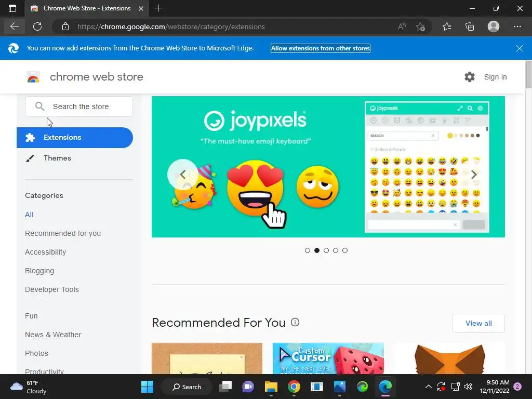Show next carousel slide
This screenshot has height=399, width=532.
[474, 175]
